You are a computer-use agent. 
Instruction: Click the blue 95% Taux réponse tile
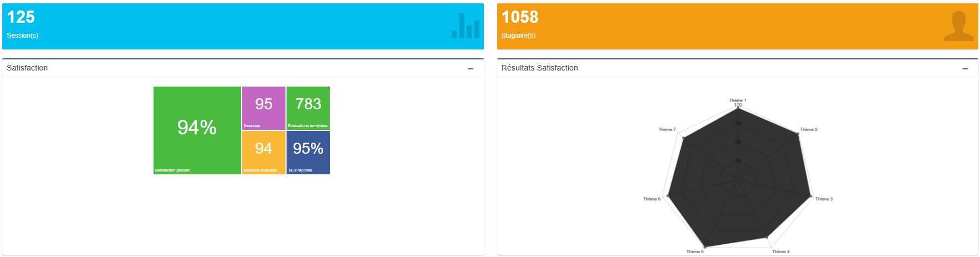pos(308,152)
